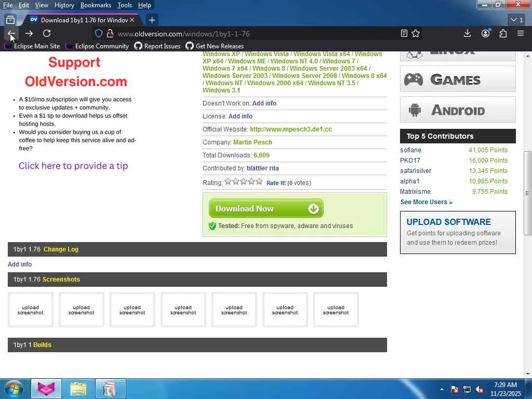This screenshot has width=532, height=399.
Task: Show hidden system tray icons
Action: 442,389
